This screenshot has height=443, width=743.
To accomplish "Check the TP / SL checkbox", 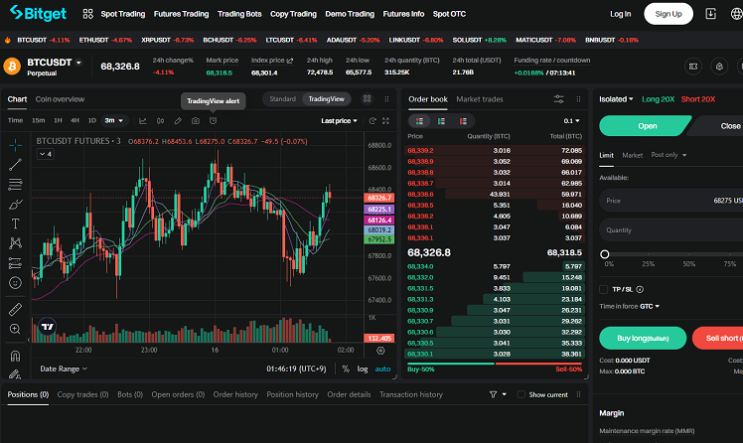I will 604,289.
